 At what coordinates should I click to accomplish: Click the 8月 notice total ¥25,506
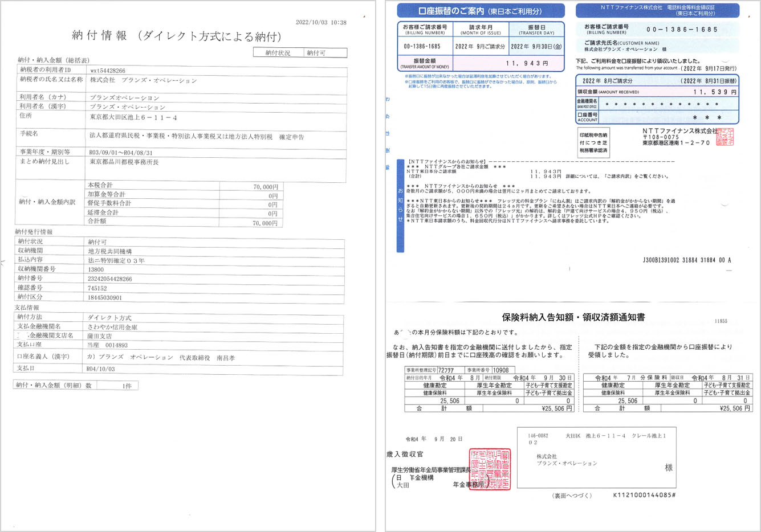tap(557, 408)
